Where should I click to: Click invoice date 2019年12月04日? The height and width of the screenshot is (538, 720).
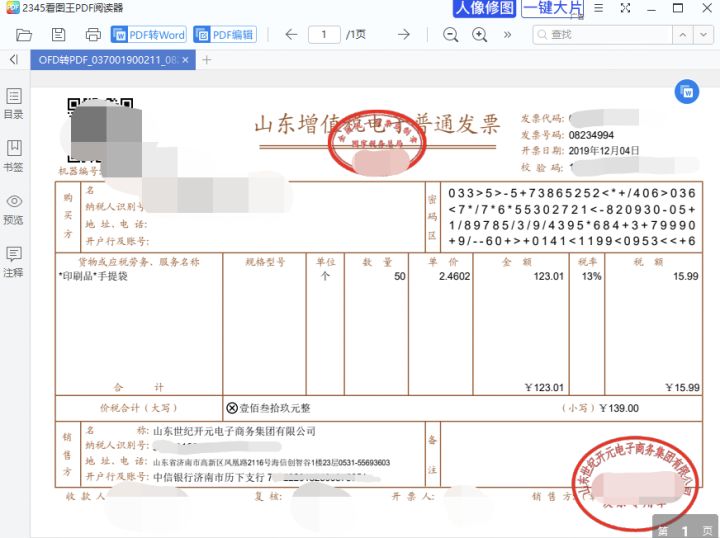coord(604,151)
